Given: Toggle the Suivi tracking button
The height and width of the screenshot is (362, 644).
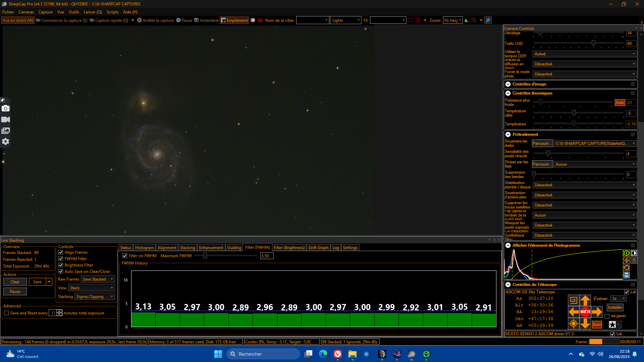Looking at the screenshot, I should (597, 324).
